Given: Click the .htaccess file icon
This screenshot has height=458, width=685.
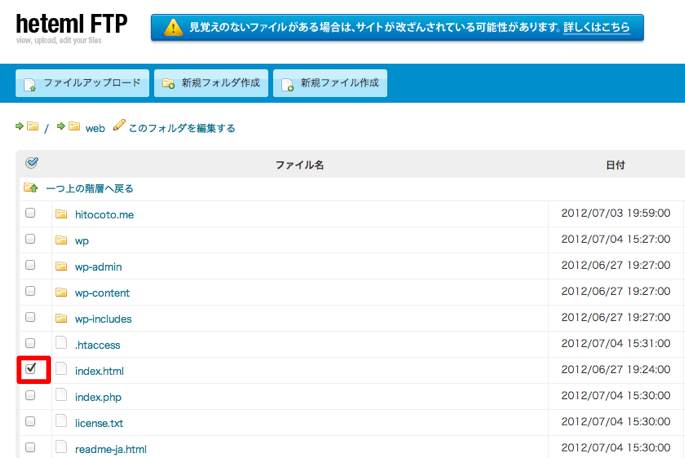Looking at the screenshot, I should tap(61, 344).
